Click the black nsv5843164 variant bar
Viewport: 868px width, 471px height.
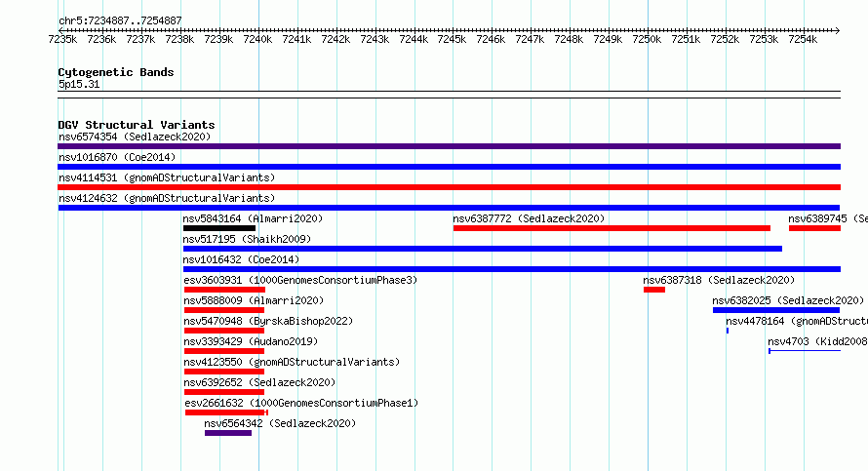(219, 228)
